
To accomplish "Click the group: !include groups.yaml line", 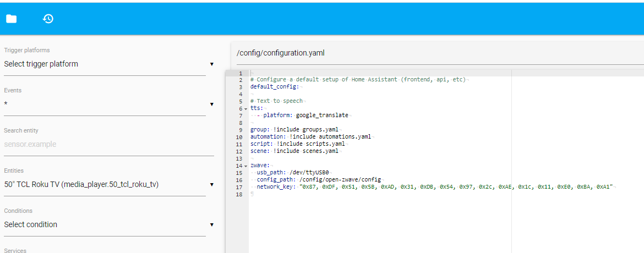I will [x=294, y=130].
